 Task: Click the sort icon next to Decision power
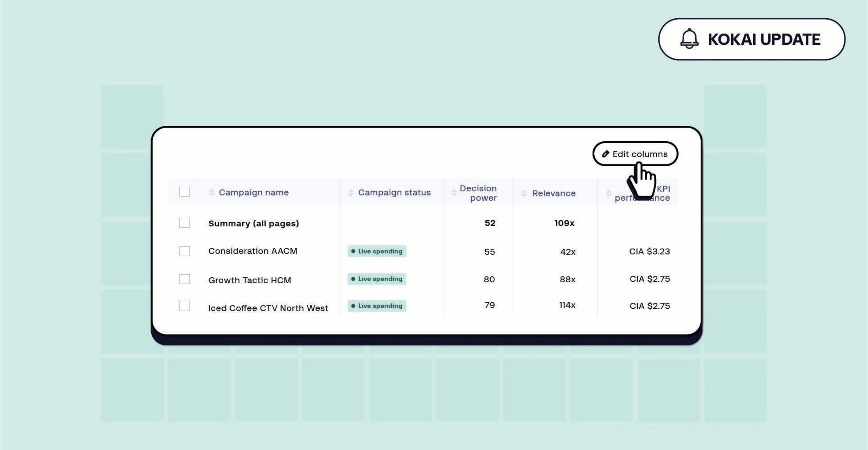pyautogui.click(x=453, y=192)
